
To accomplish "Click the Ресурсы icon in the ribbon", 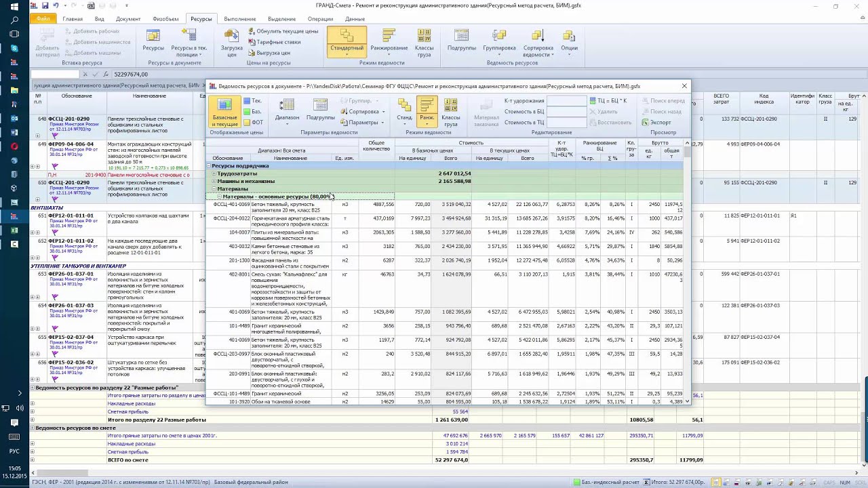I will 153,41.
